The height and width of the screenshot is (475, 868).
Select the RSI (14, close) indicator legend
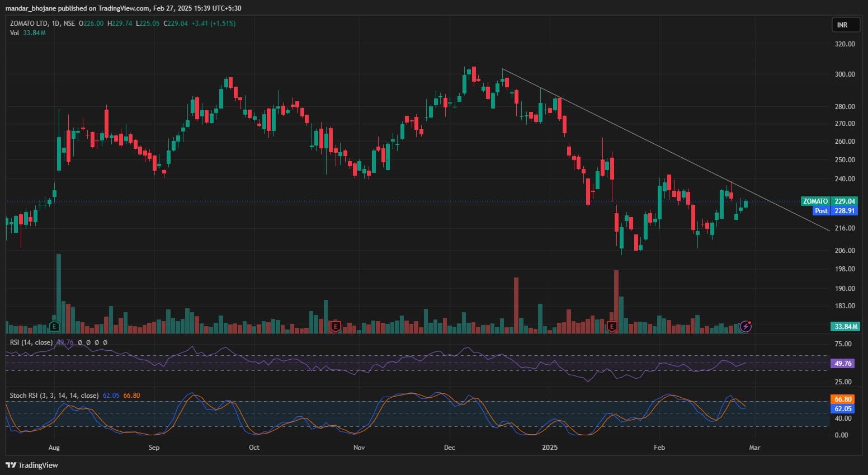pos(31,342)
